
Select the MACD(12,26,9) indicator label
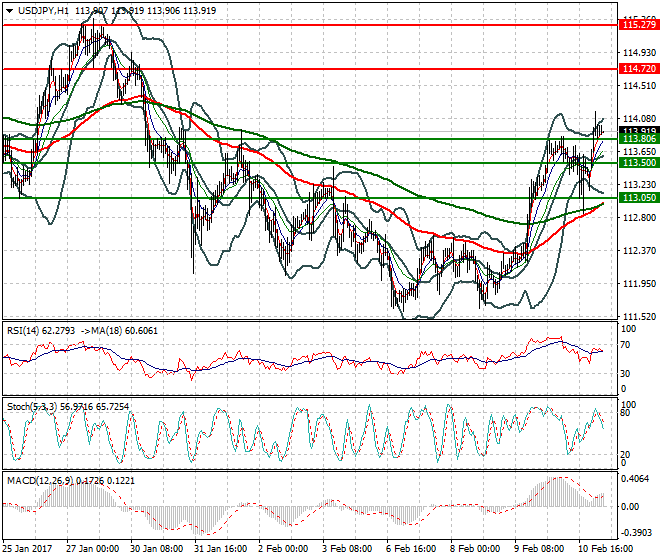pyautogui.click(x=40, y=481)
